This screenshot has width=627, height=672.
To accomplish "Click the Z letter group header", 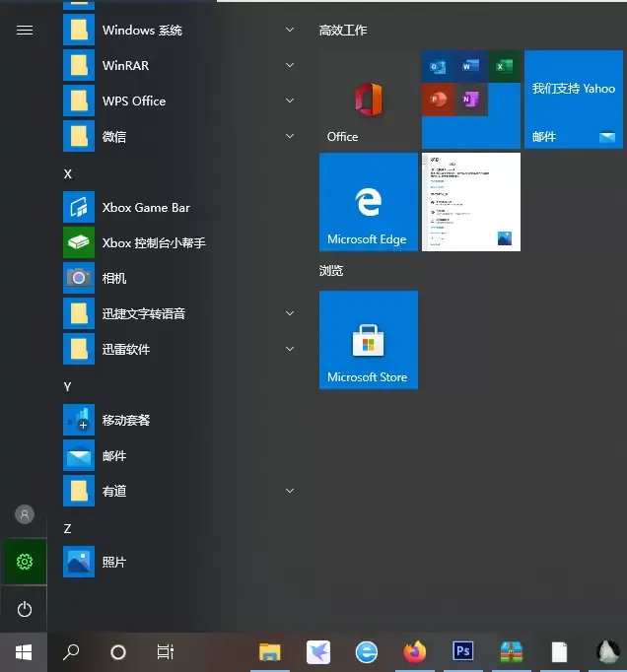I will [x=68, y=529].
